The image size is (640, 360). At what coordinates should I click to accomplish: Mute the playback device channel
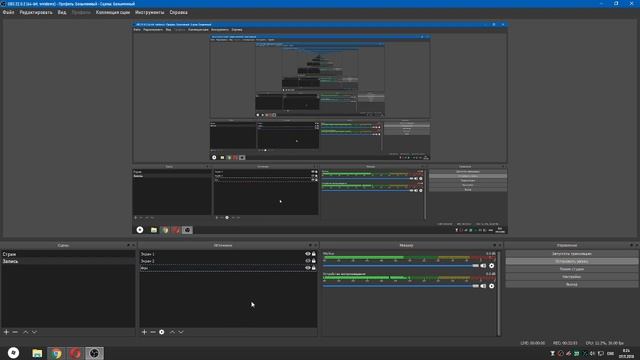[483, 286]
